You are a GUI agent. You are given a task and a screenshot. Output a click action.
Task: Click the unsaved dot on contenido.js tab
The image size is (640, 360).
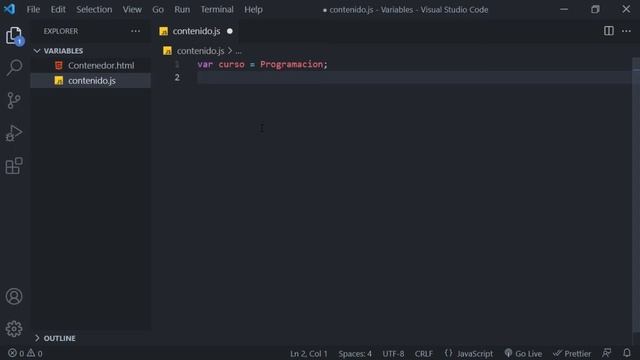pyautogui.click(x=230, y=31)
